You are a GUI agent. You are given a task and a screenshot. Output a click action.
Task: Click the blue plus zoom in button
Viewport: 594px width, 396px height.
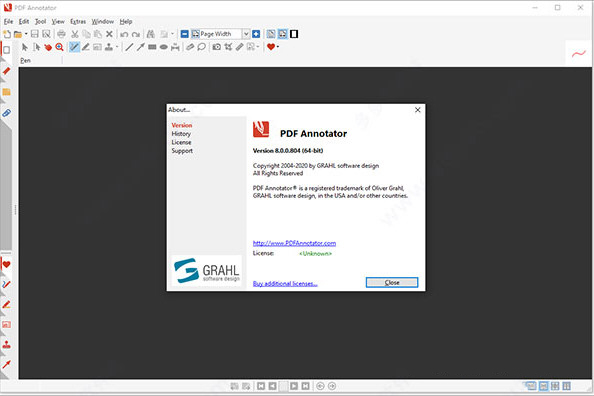click(x=256, y=34)
